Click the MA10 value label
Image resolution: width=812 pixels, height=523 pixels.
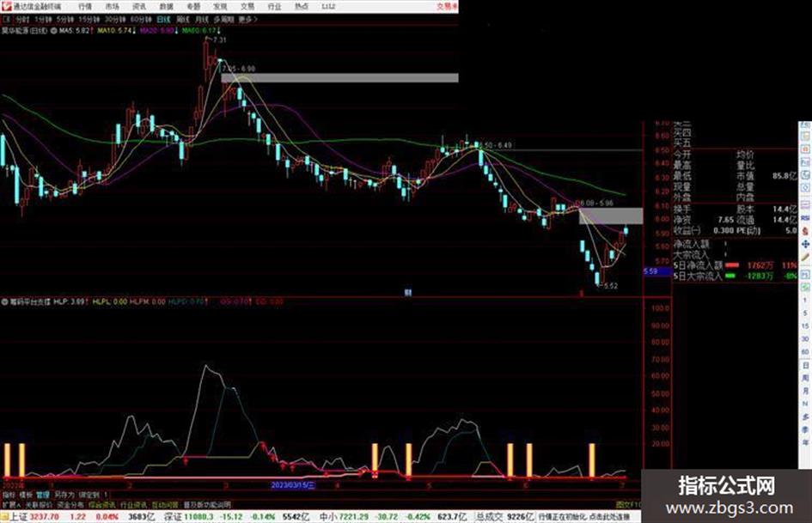point(117,31)
